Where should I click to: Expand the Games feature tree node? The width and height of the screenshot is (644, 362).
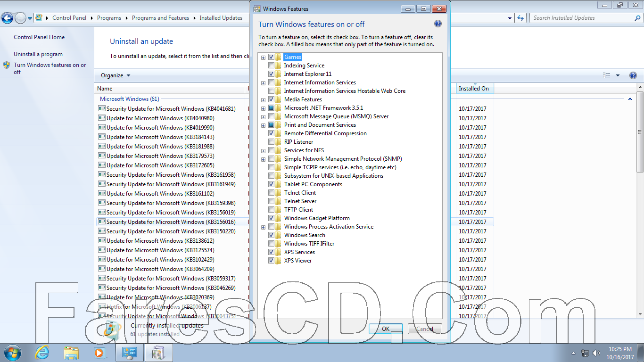pos(263,58)
